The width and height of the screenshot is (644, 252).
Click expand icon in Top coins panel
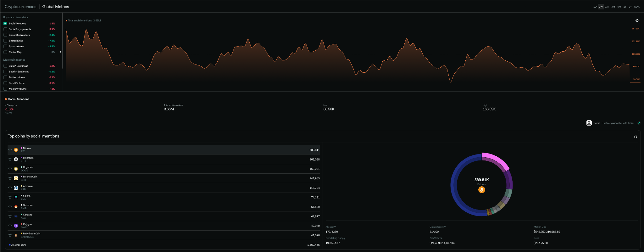635,137
